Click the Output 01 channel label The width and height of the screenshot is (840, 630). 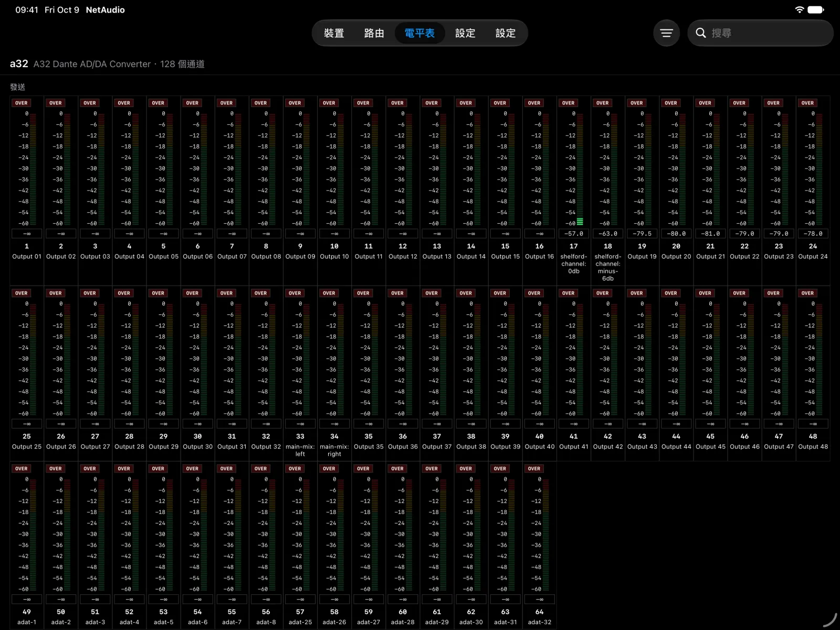27,257
